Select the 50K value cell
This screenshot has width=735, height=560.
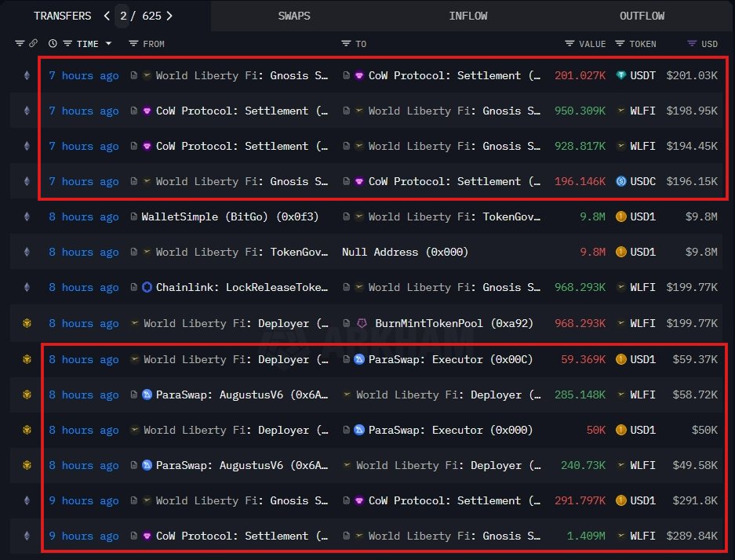click(x=596, y=430)
